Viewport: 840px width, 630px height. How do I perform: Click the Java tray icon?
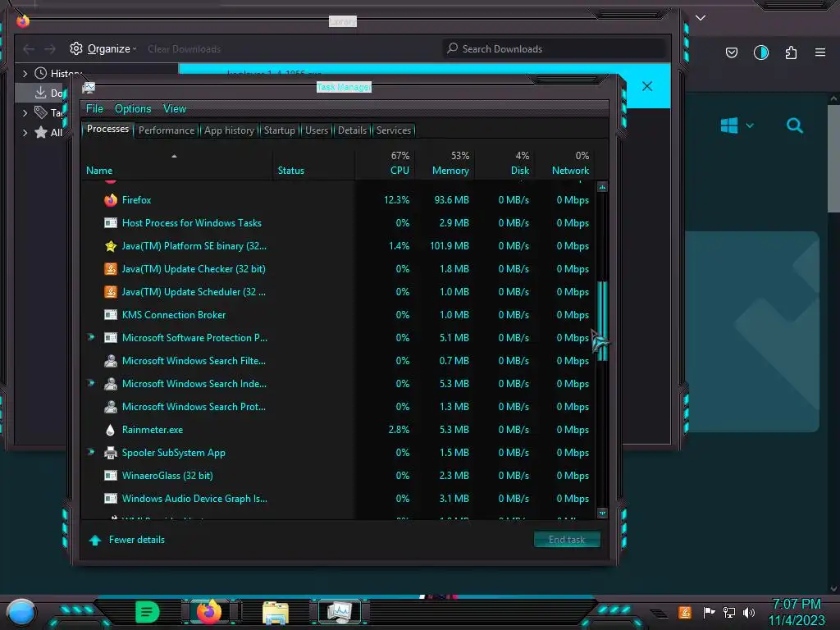coord(685,612)
